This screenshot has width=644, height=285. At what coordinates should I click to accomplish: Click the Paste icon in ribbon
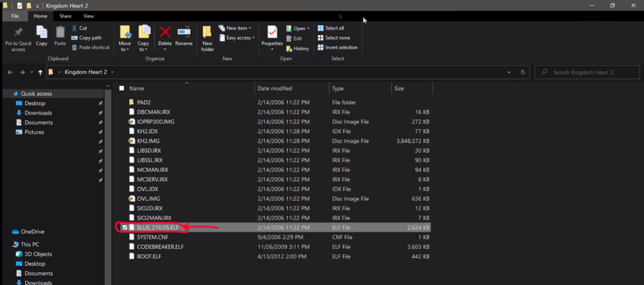point(60,33)
